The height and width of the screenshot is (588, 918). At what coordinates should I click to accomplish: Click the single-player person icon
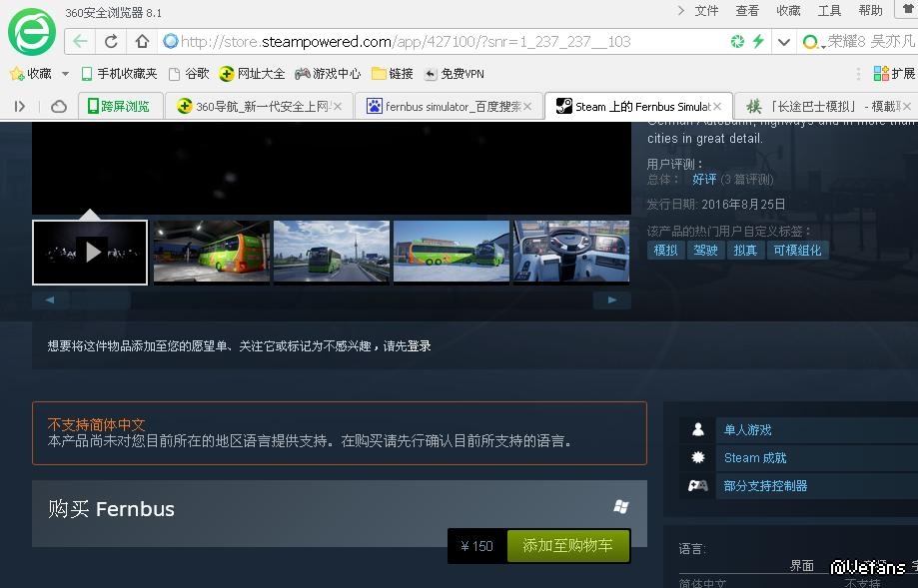(x=698, y=429)
